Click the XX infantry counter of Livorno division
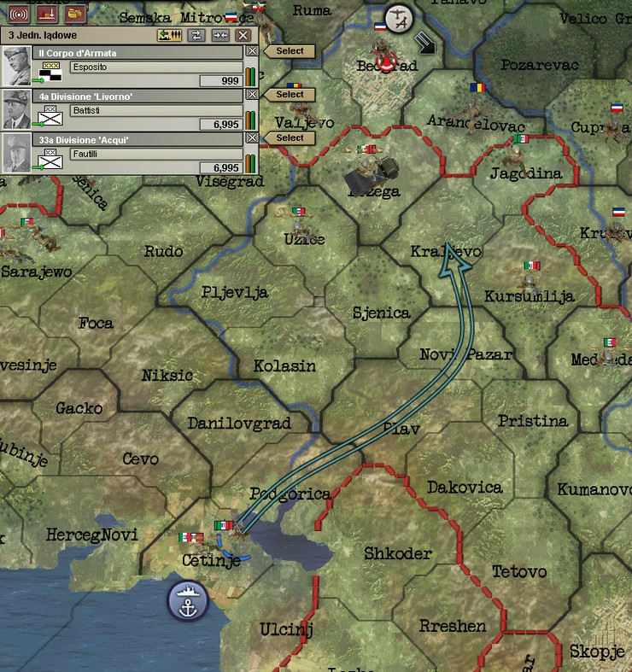The height and width of the screenshot is (672, 632). click(50, 115)
